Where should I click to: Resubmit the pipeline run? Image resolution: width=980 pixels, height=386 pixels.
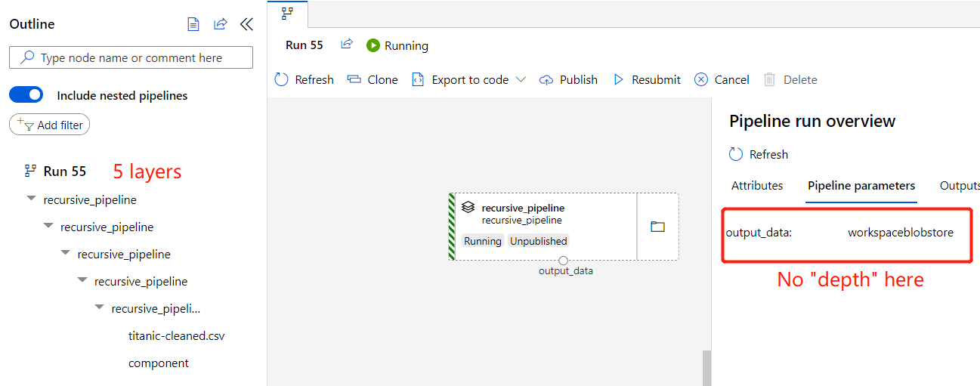point(647,79)
